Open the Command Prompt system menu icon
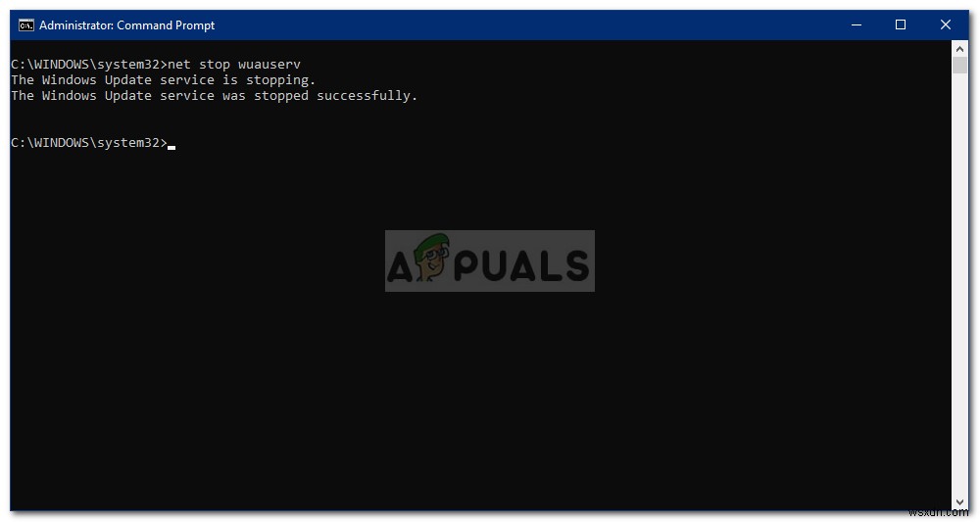The image size is (980, 522). pyautogui.click(x=26, y=25)
